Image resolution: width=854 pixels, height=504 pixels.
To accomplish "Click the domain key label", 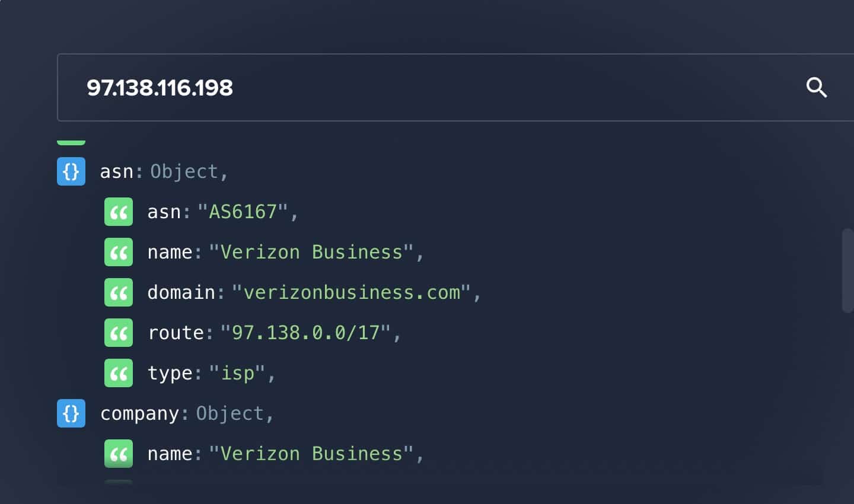I will 181,292.
